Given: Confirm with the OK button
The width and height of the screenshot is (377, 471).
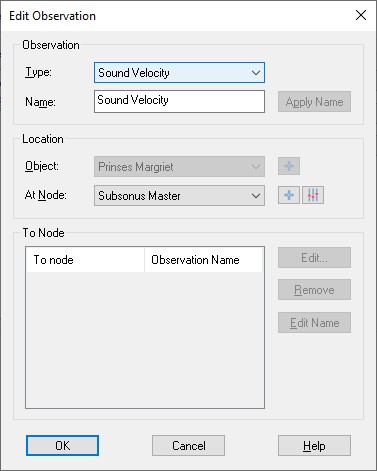Looking at the screenshot, I should click(x=62, y=445).
